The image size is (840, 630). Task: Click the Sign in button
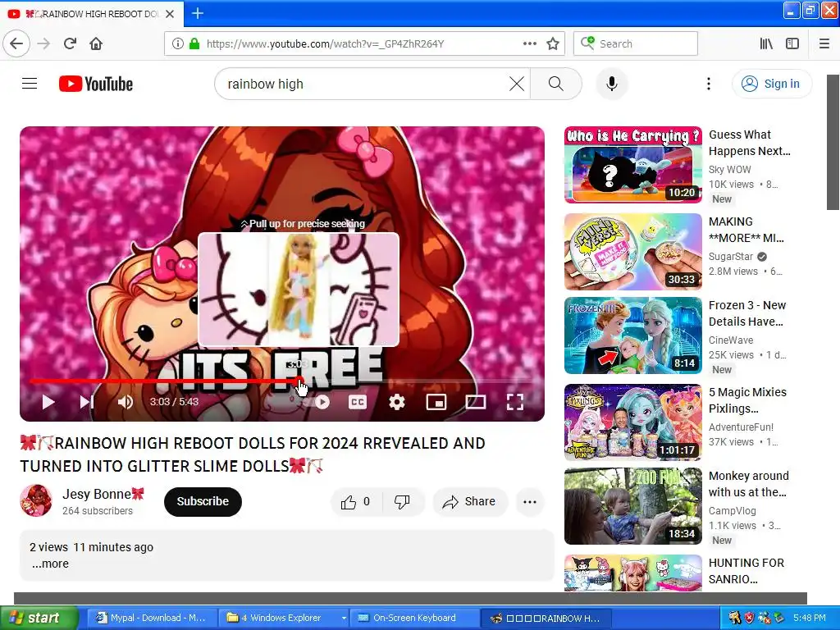pyautogui.click(x=771, y=84)
